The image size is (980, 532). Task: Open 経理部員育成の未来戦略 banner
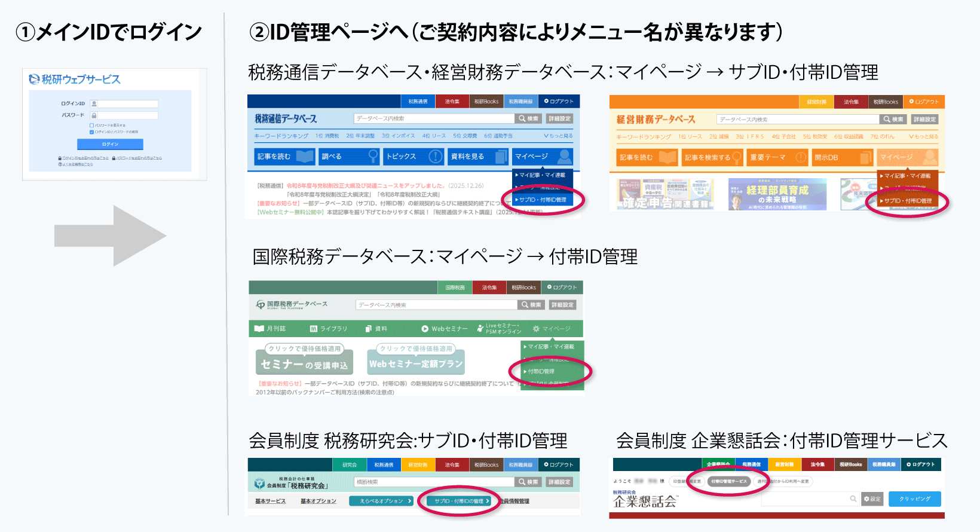[x=777, y=194]
